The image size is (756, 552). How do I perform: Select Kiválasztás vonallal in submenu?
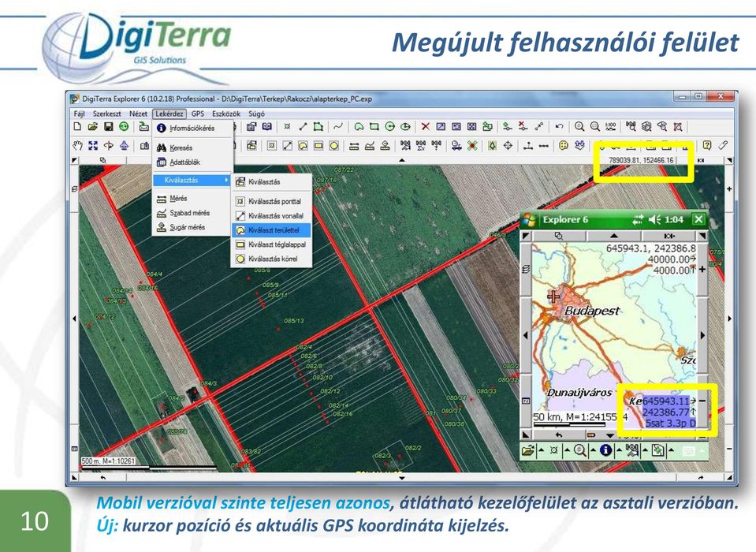click(271, 215)
